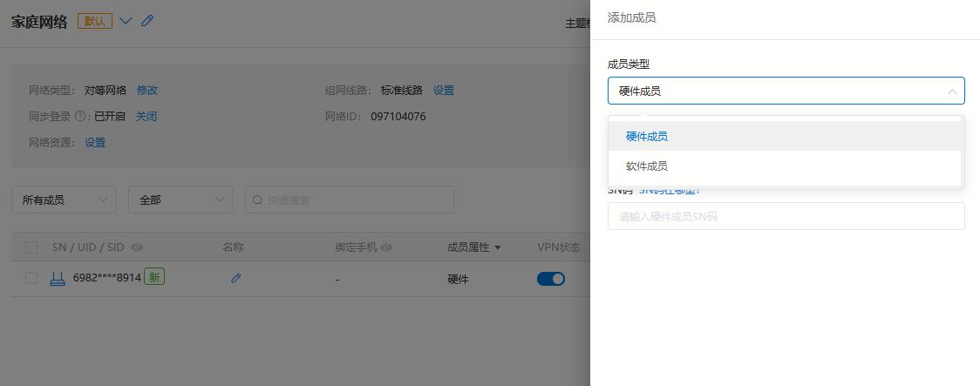This screenshot has height=386, width=980.
Task: Edit name via pencil icon in 名称 column
Action: (x=235, y=279)
